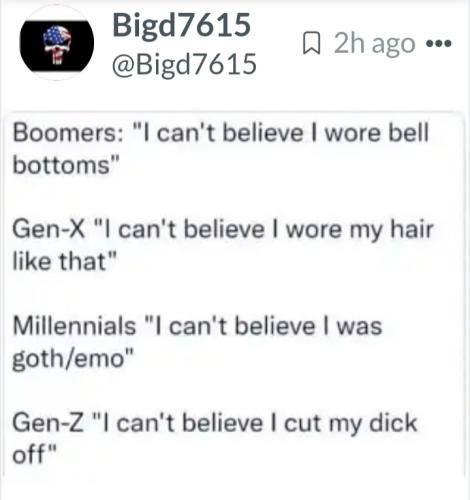Bookmark this post with the bookmark icon
Screen dimensions: 470x500
pos(311,43)
